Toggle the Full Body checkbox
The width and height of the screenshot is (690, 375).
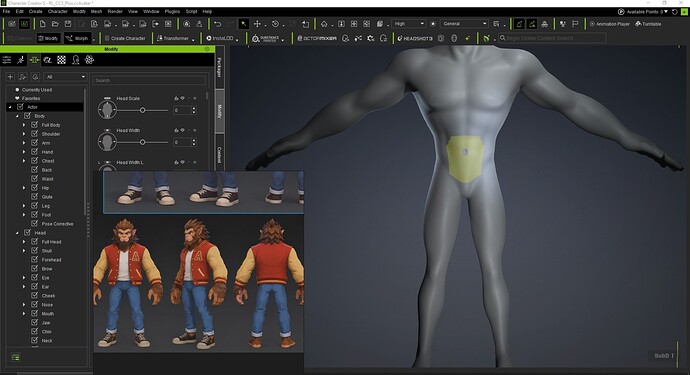pos(34,125)
